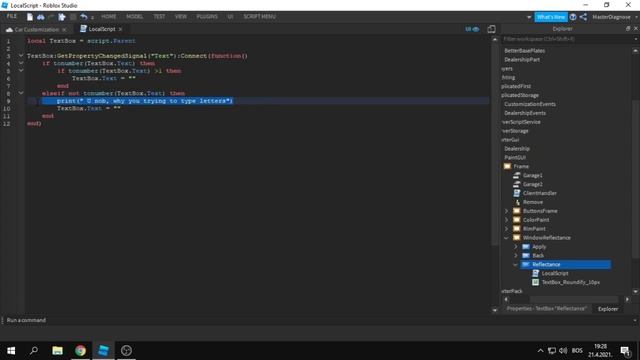This screenshot has height=360, width=640.
Task: Click the Roblox Studio taskbar icon
Action: [x=103, y=351]
